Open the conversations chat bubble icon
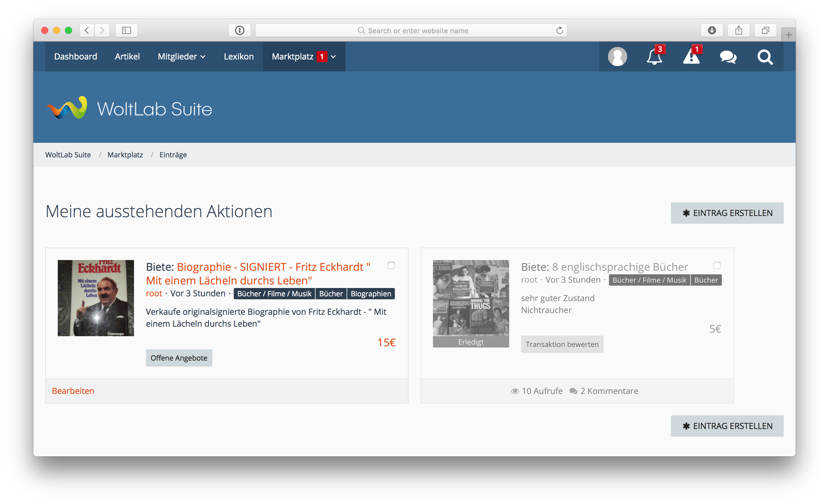The width and height of the screenshot is (829, 504). [728, 57]
